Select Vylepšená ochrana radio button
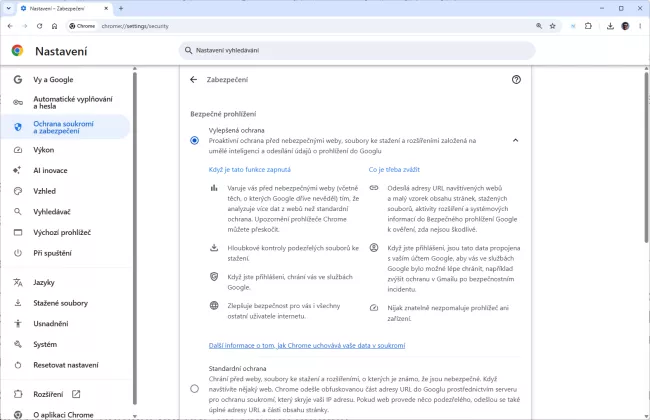The width and height of the screenshot is (650, 420). pos(194,140)
